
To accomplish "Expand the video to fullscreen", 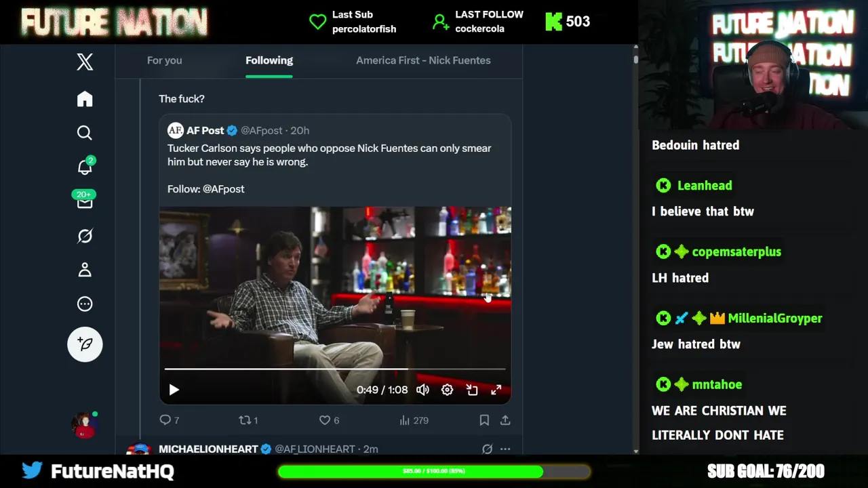I will coord(496,390).
